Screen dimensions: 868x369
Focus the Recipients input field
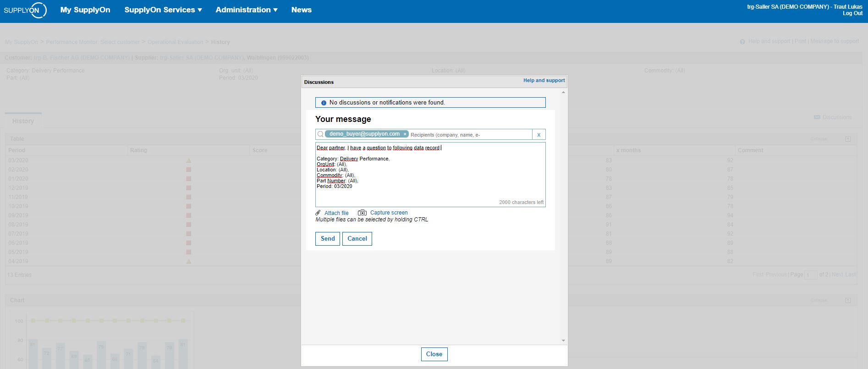[x=470, y=135]
